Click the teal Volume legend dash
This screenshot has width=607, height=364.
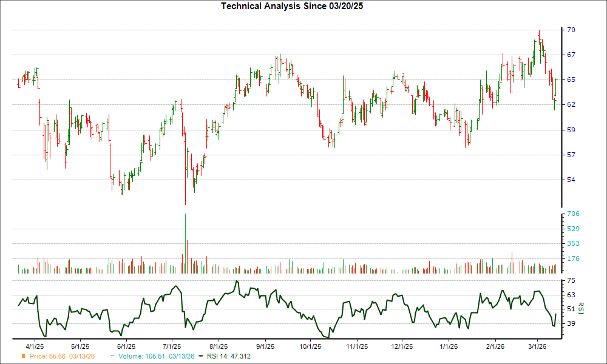113,356
